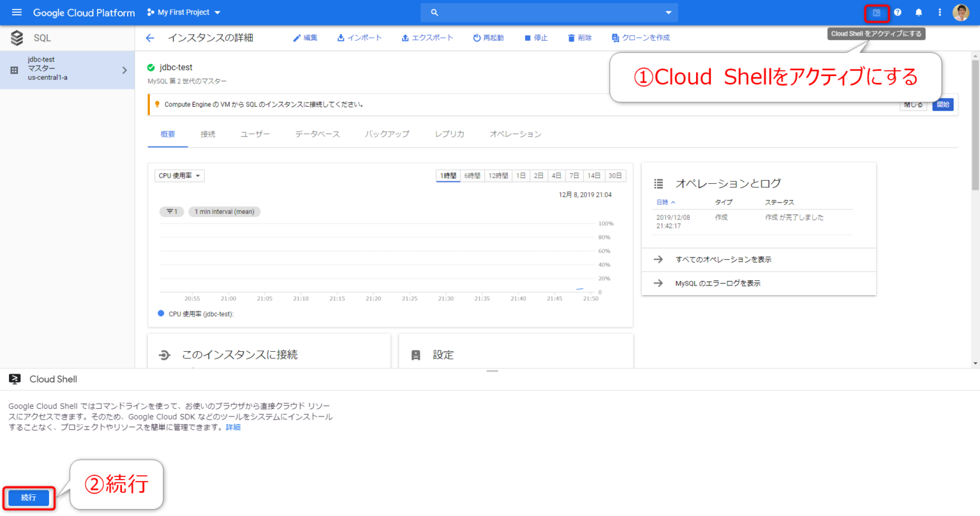980x516 pixels.
Task: Open the CPU 使用率 metric dropdown
Action: click(179, 176)
